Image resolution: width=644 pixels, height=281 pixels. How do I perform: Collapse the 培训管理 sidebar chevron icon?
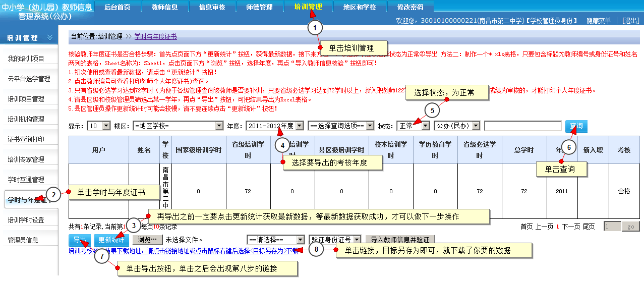[49, 38]
